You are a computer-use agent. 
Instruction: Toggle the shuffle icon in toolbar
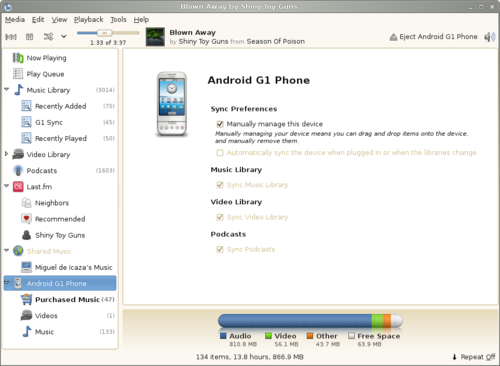(x=48, y=37)
